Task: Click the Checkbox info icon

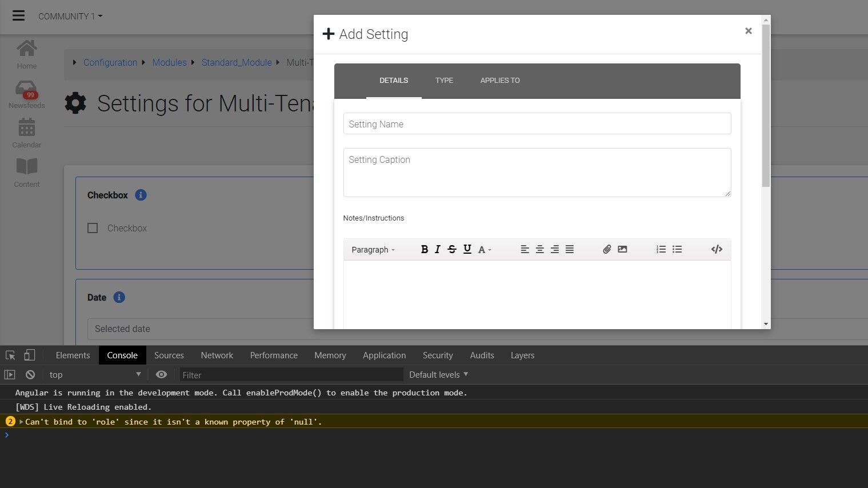Action: [141, 195]
